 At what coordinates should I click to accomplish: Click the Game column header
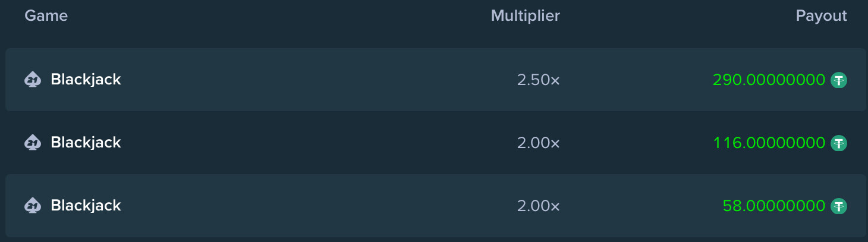click(46, 16)
